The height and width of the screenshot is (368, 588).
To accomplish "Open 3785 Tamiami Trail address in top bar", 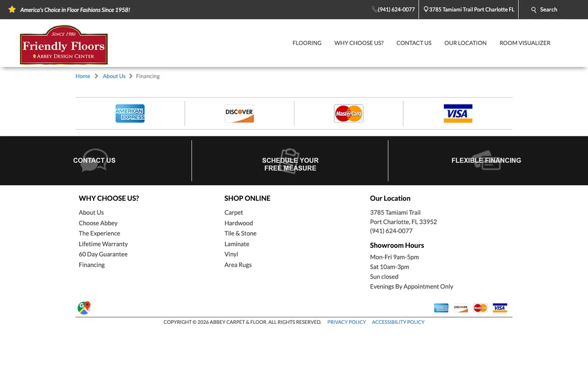I will point(472,9).
